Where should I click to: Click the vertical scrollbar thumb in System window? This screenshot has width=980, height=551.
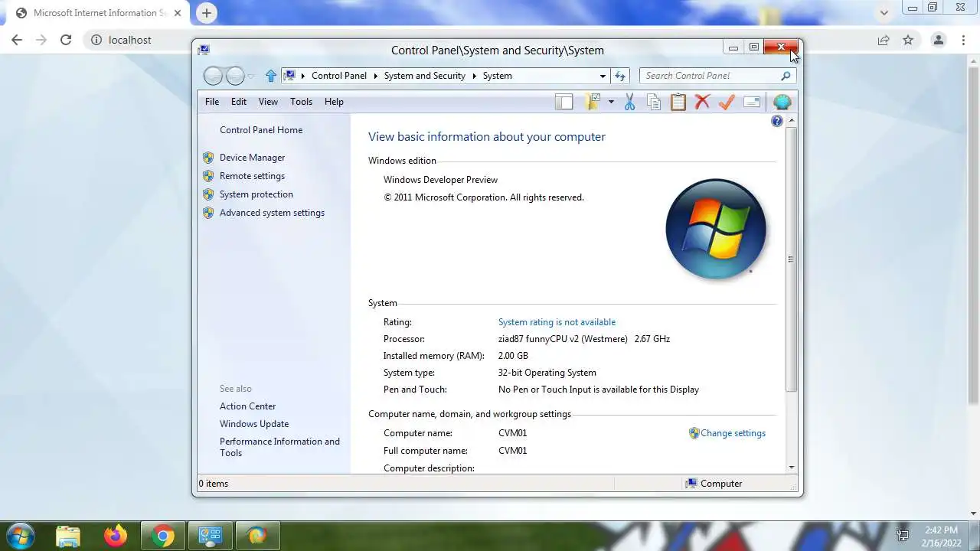point(792,259)
